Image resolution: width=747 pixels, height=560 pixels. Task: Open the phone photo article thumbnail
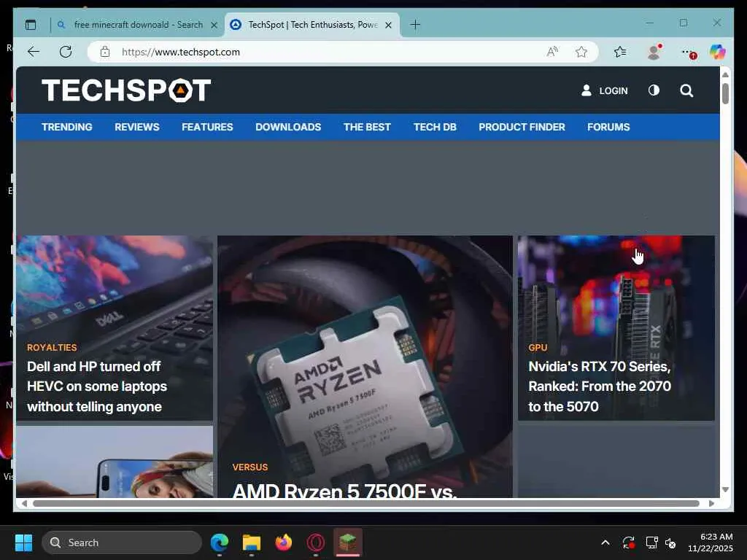coord(115,462)
